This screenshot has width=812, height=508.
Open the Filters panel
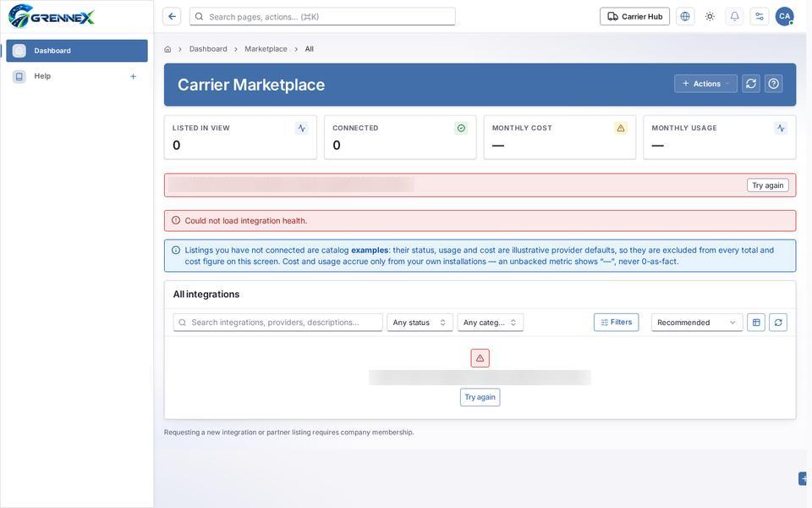pos(617,323)
